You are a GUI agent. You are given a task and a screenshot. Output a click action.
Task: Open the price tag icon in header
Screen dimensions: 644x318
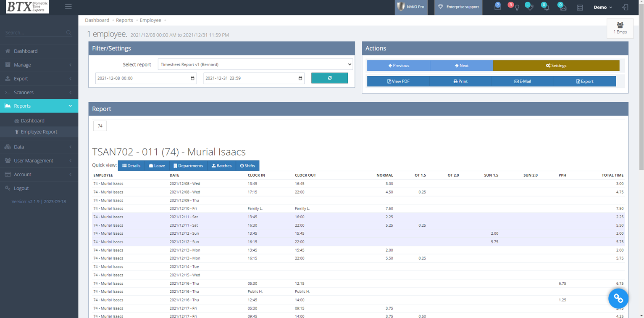pos(530,8)
